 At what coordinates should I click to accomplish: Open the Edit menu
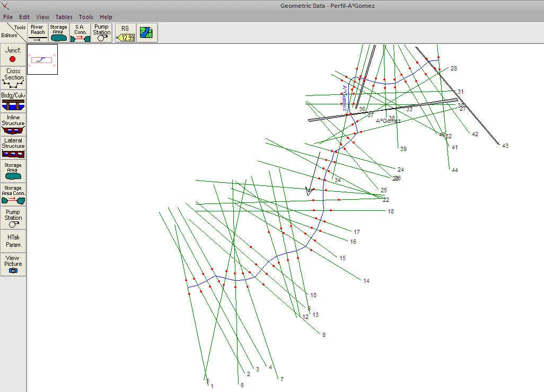point(24,17)
